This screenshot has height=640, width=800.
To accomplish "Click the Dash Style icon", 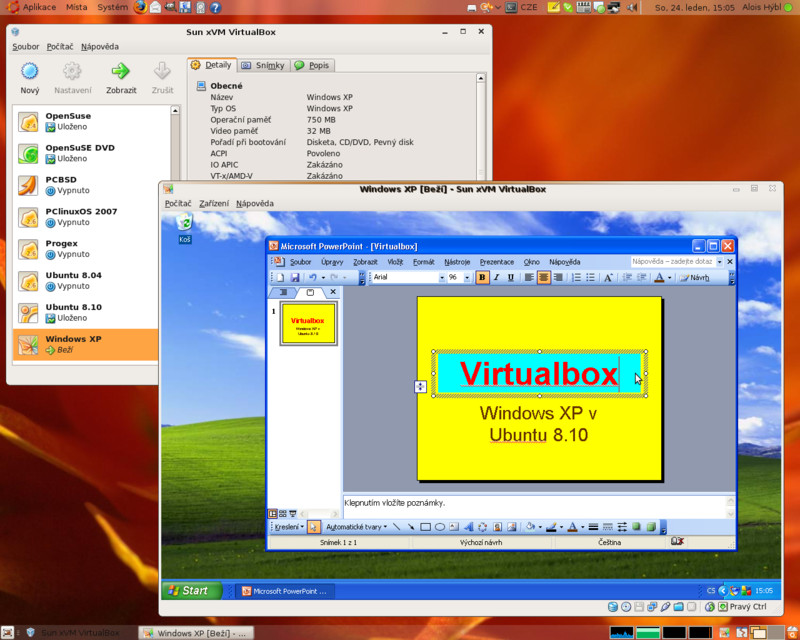I will pyautogui.click(x=608, y=527).
